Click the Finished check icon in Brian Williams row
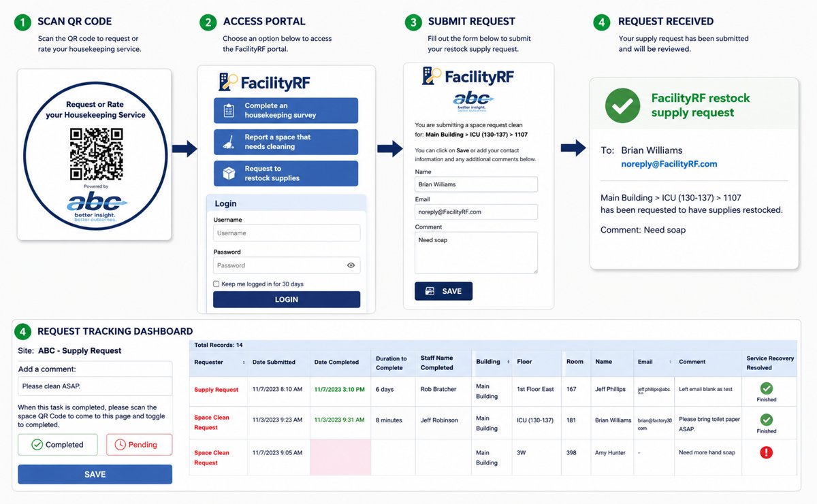 click(767, 420)
